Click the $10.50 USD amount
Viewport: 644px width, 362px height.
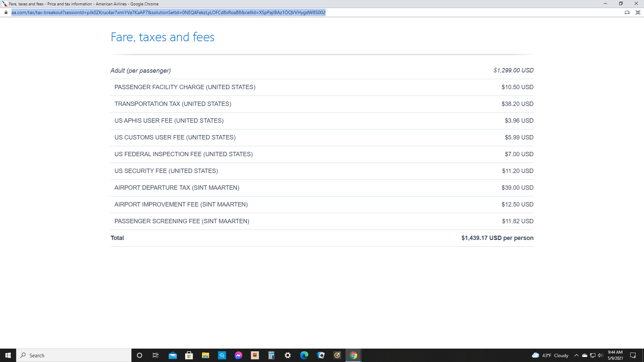pyautogui.click(x=517, y=87)
